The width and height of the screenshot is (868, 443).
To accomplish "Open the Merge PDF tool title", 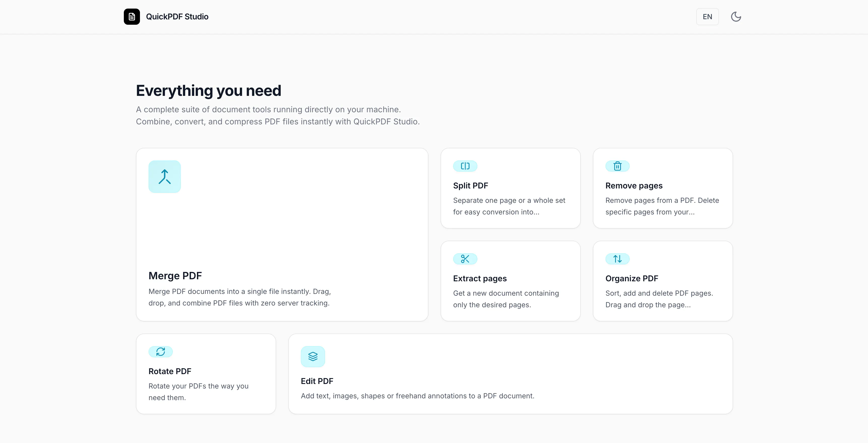I will [x=175, y=275].
